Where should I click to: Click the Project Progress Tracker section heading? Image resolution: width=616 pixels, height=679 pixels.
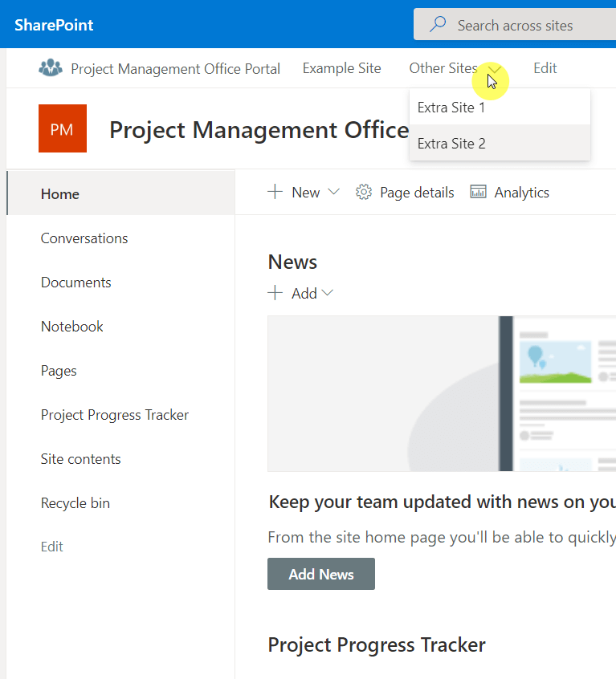pos(377,644)
